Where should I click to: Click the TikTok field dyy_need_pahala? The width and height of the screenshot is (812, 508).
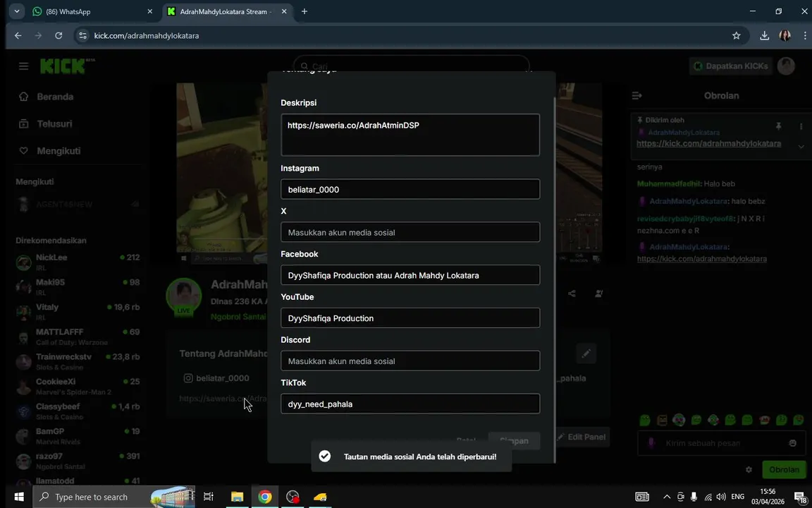click(410, 404)
